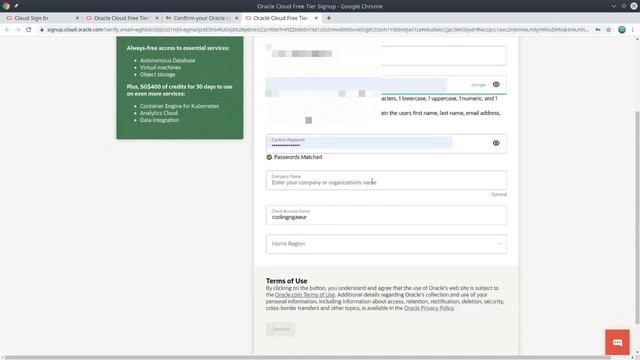Open the Chrome three-dot menu
Viewport: 640px width, 360px height.
click(633, 29)
